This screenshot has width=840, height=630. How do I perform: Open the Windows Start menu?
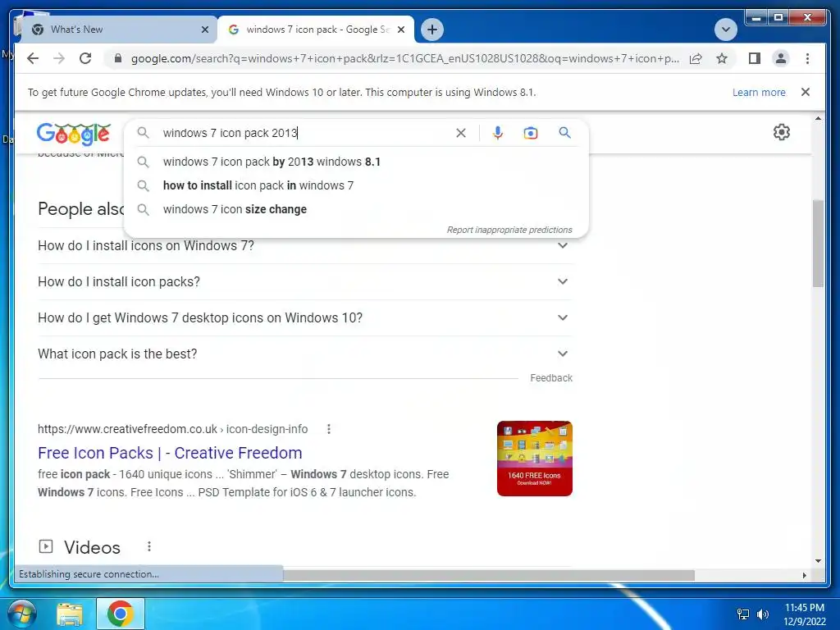(x=22, y=614)
